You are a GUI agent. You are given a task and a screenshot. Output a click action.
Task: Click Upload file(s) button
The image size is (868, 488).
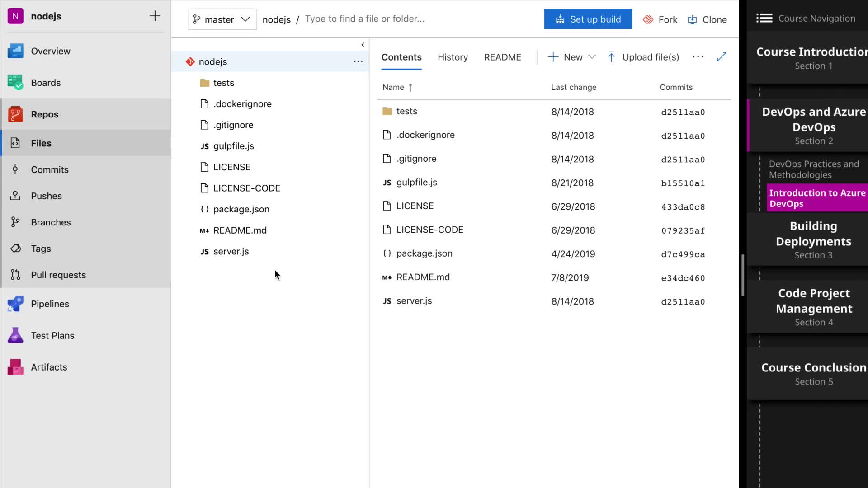pyautogui.click(x=644, y=57)
